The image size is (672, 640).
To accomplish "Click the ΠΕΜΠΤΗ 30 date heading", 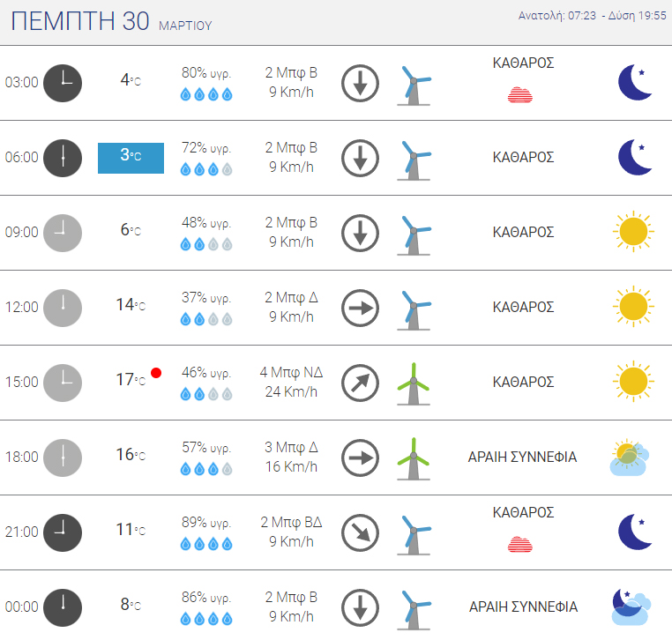I will point(80,21).
